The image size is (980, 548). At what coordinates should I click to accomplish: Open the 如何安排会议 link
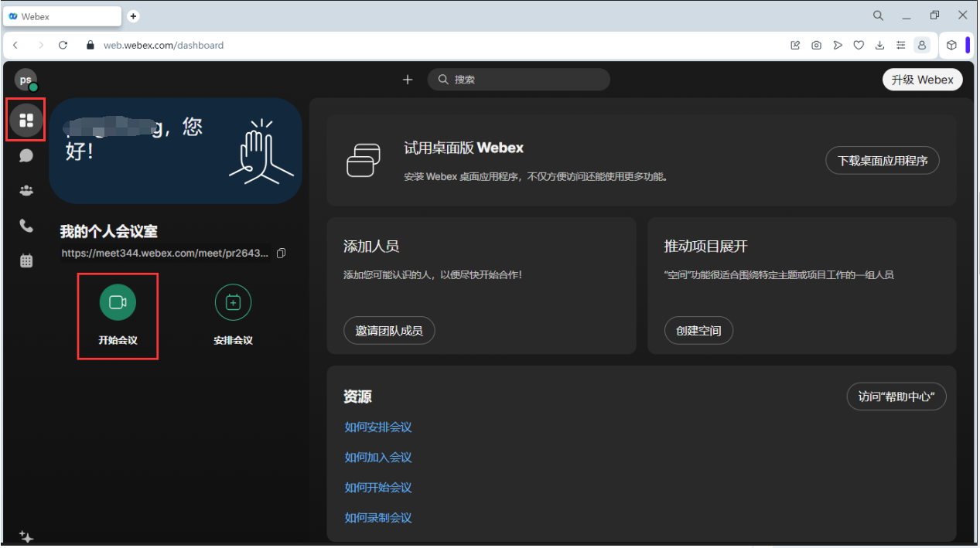pos(378,427)
